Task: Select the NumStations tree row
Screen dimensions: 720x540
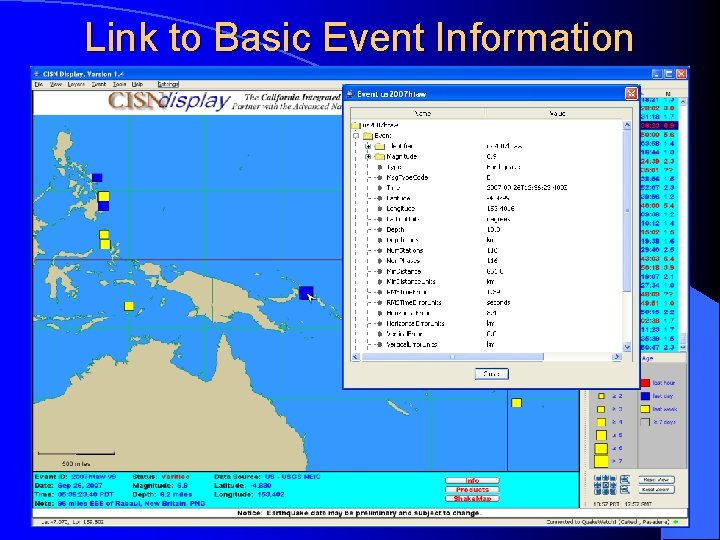Action: click(x=487, y=251)
